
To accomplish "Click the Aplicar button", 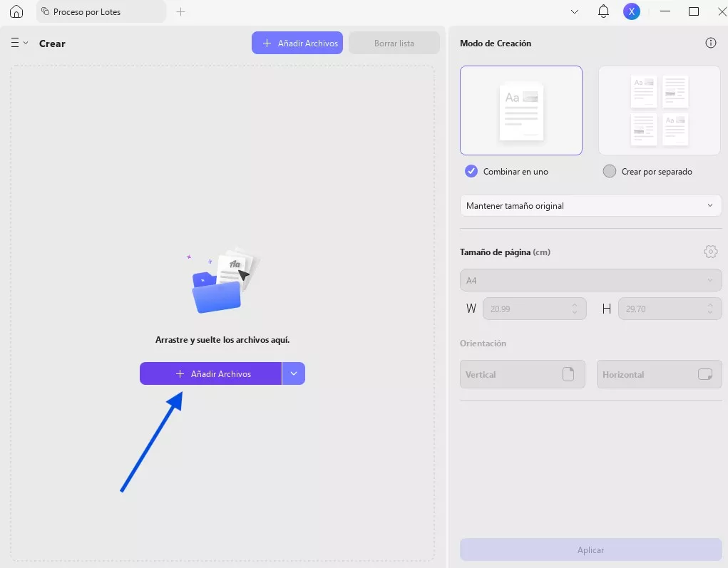I will pyautogui.click(x=590, y=550).
